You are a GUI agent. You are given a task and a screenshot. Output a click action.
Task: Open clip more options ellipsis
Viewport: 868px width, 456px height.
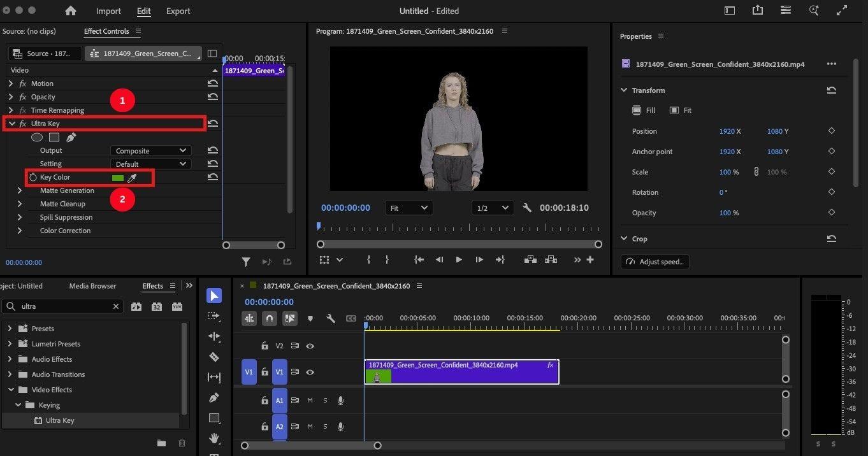click(x=831, y=64)
